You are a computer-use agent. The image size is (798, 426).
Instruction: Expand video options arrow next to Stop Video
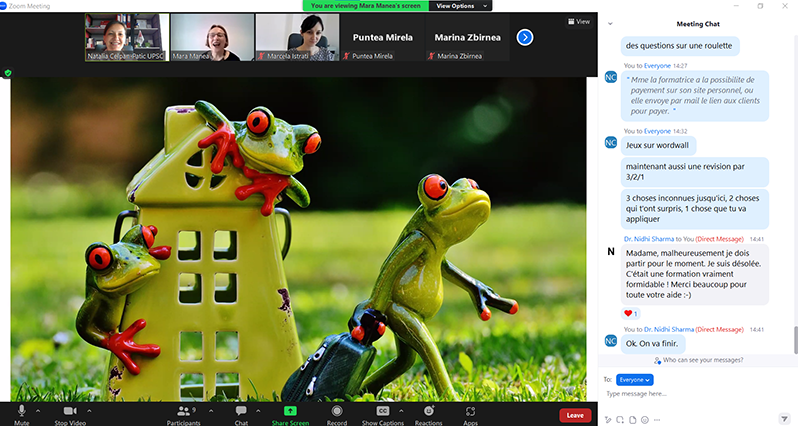89,410
